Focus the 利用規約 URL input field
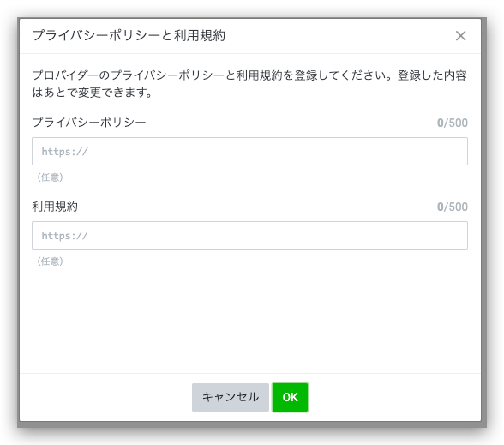 (x=249, y=235)
